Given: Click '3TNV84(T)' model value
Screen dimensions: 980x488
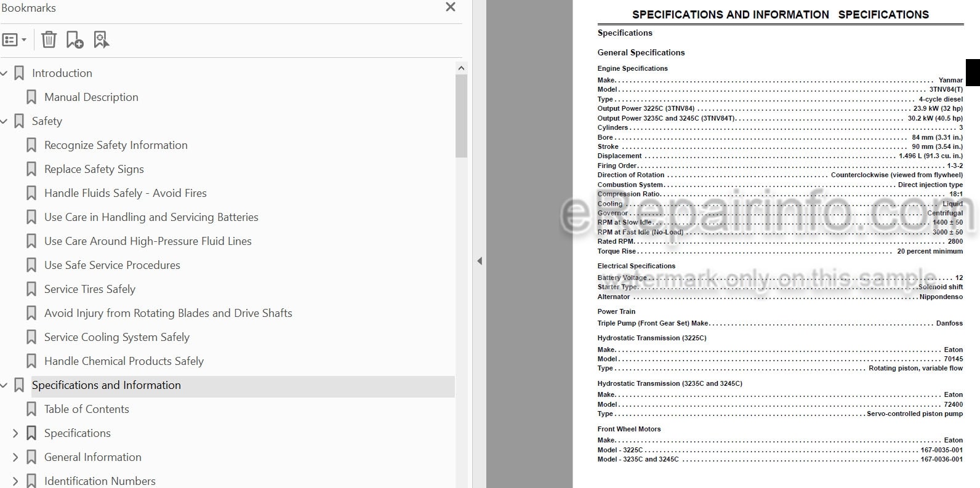Looking at the screenshot, I should tap(946, 89).
